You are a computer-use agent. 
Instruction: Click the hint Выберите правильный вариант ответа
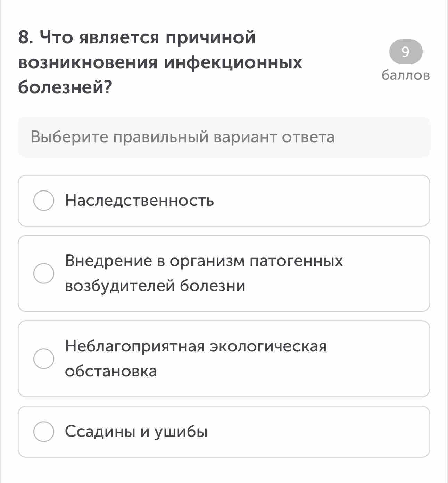click(x=183, y=137)
